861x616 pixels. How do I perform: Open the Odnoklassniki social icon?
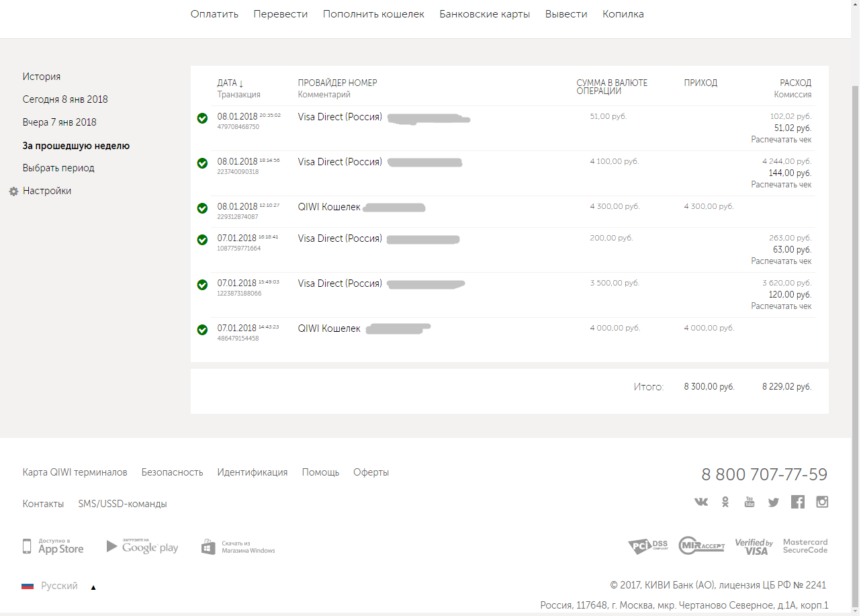[725, 502]
